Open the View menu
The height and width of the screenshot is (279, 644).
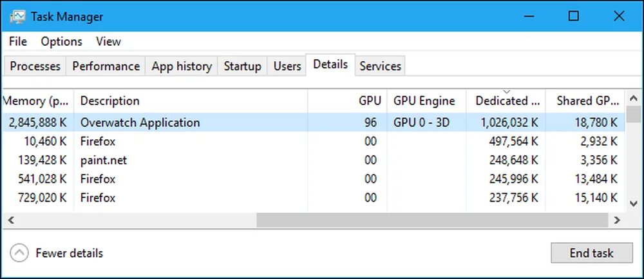(x=108, y=41)
